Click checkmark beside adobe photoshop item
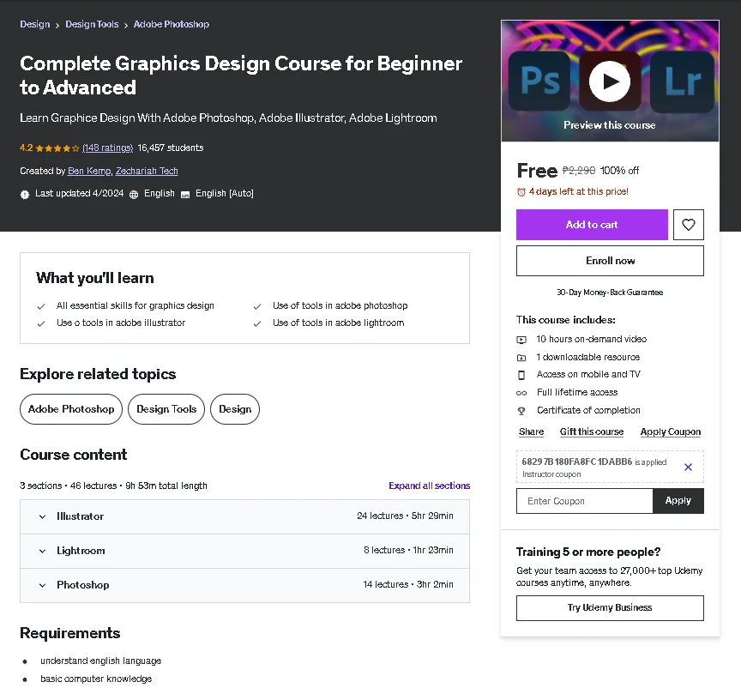 click(x=257, y=307)
